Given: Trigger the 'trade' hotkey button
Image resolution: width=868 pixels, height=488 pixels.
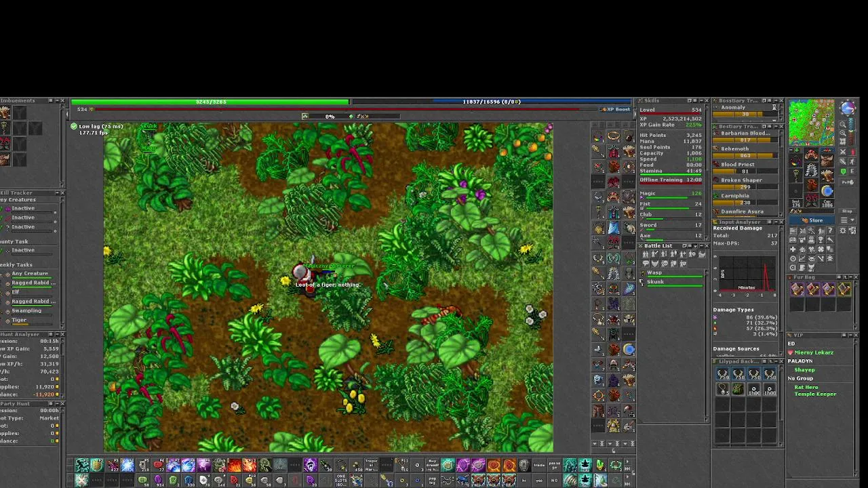Looking at the screenshot, I should 539,465.
